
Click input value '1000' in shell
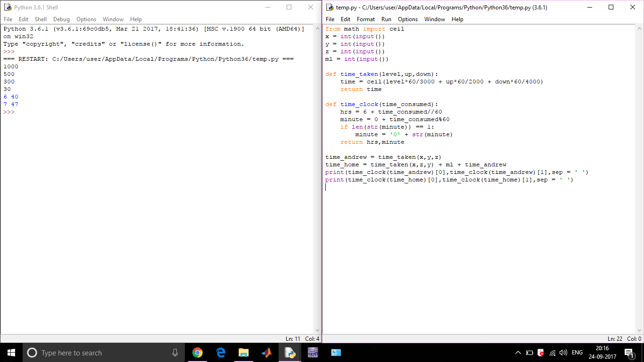(11, 66)
